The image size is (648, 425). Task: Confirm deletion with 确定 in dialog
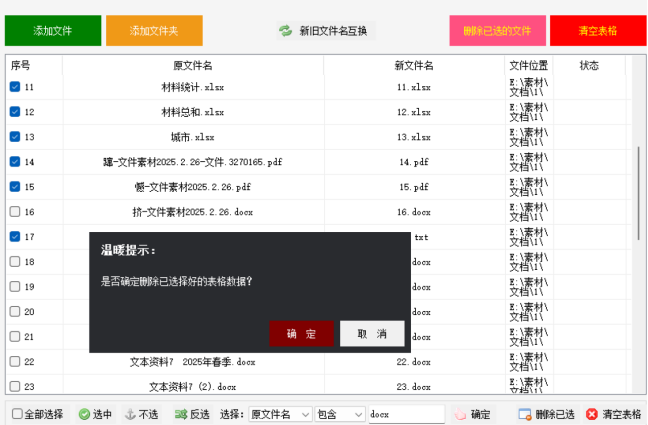(x=301, y=334)
